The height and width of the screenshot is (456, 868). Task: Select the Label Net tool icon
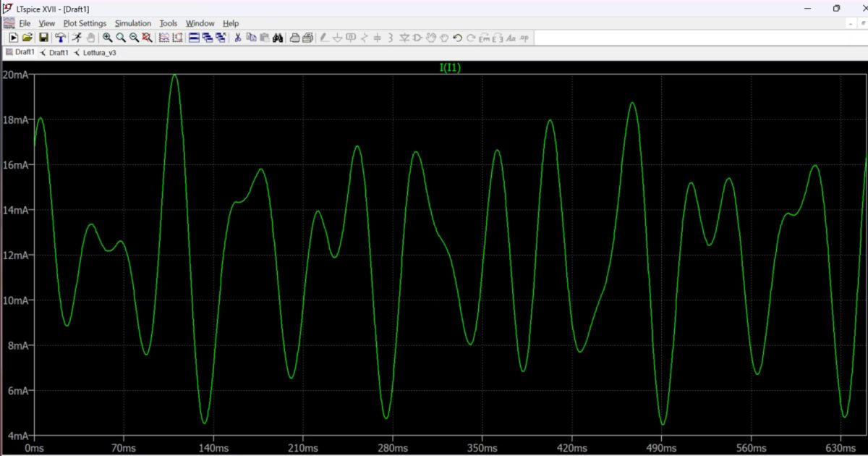click(x=351, y=37)
